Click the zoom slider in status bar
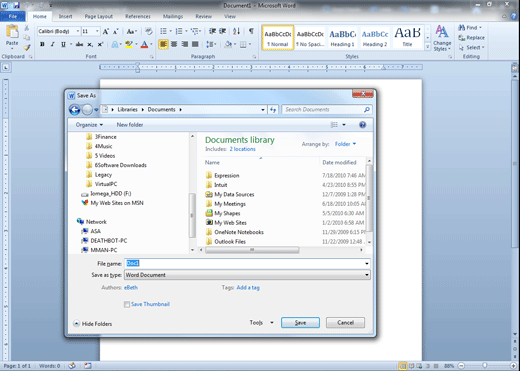The image size is (520, 371). pos(485,366)
